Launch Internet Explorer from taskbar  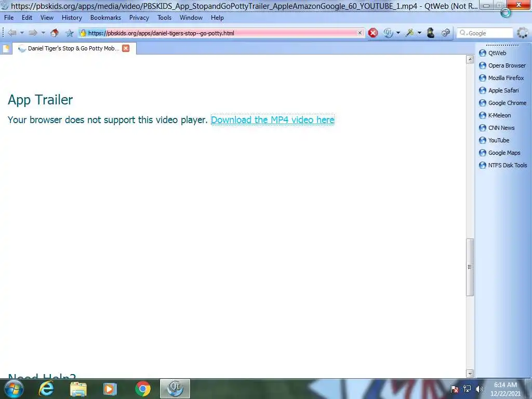pos(46,389)
